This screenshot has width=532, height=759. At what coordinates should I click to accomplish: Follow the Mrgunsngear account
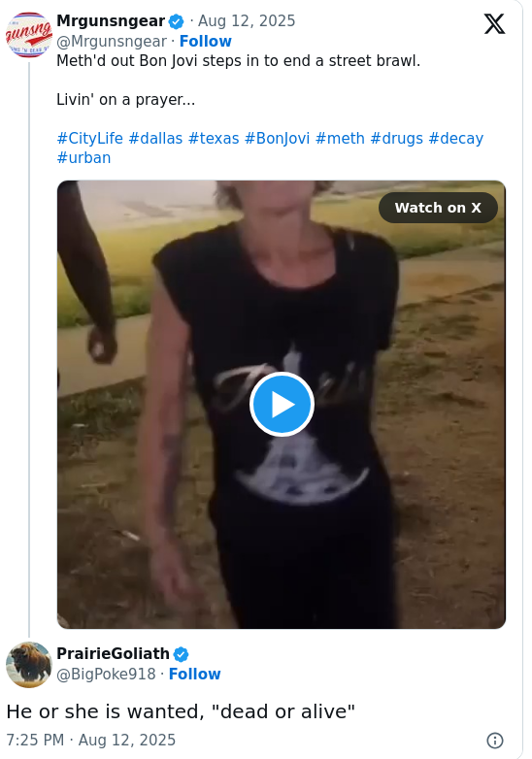pyautogui.click(x=205, y=41)
